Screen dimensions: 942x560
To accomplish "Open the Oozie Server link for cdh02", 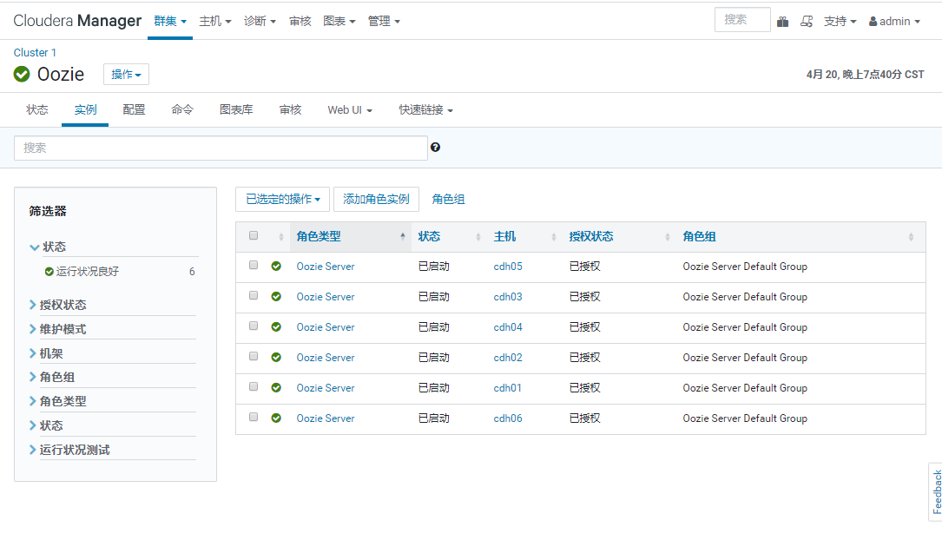I will [326, 358].
